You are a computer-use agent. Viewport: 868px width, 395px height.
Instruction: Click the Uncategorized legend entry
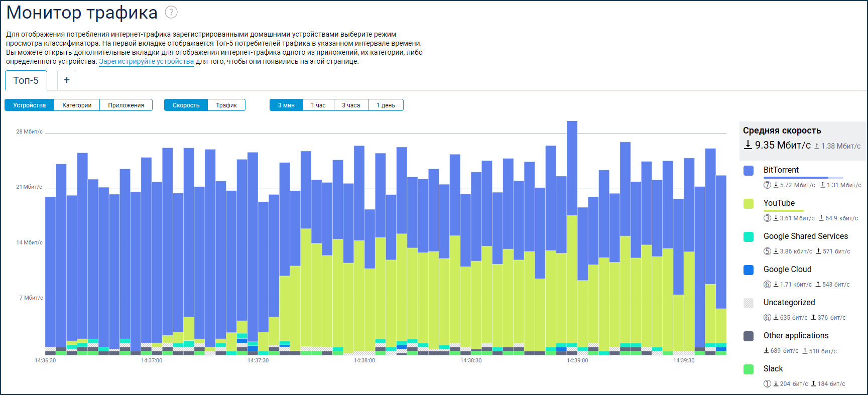tap(789, 303)
